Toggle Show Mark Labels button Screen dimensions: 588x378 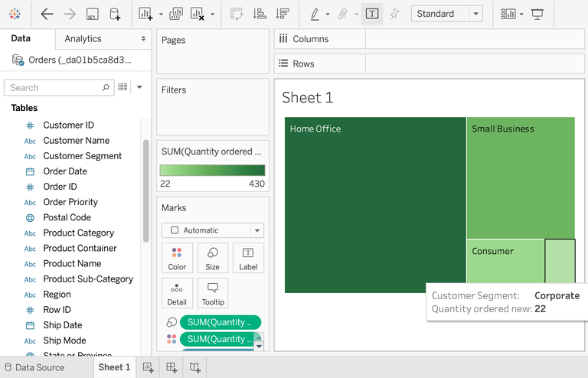(x=372, y=15)
